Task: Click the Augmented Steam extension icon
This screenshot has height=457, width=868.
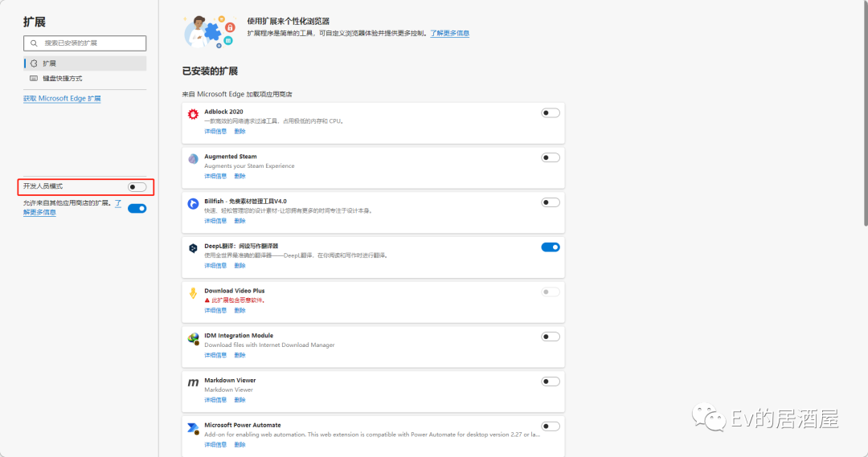Action: (x=193, y=159)
